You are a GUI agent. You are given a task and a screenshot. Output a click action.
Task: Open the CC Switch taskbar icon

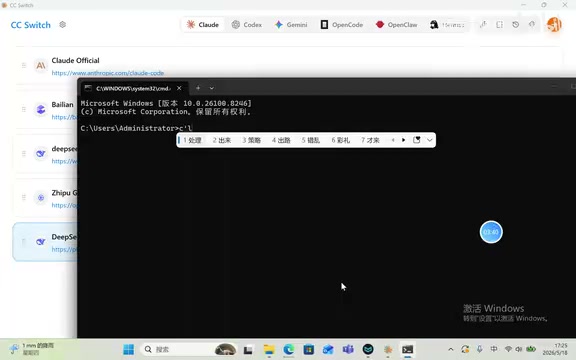388,350
